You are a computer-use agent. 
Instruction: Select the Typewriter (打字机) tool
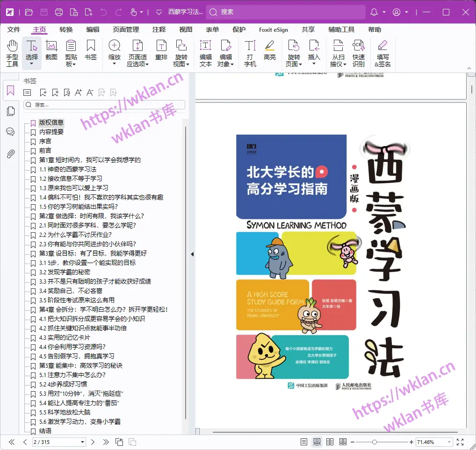coord(250,51)
